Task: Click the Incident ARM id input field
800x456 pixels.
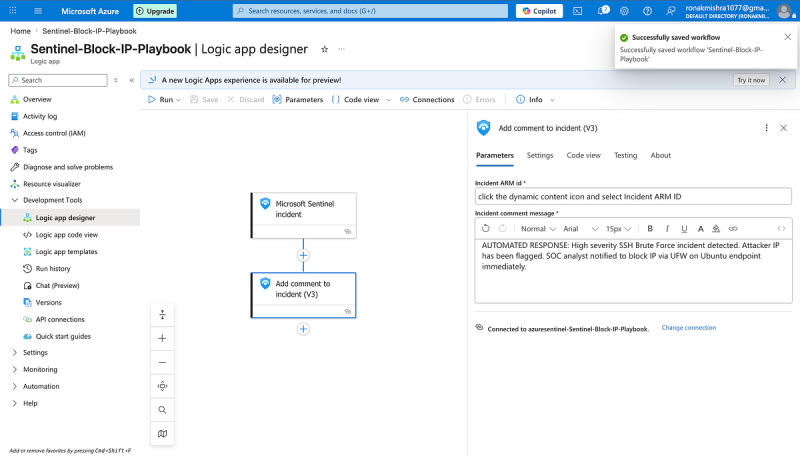Action: point(633,196)
